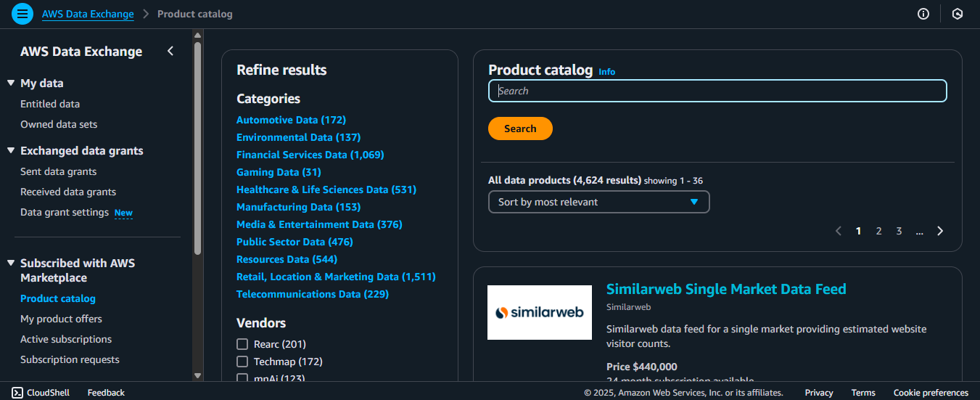Filter by Media & Entertainment Data
The width and height of the screenshot is (980, 400).
(319, 224)
